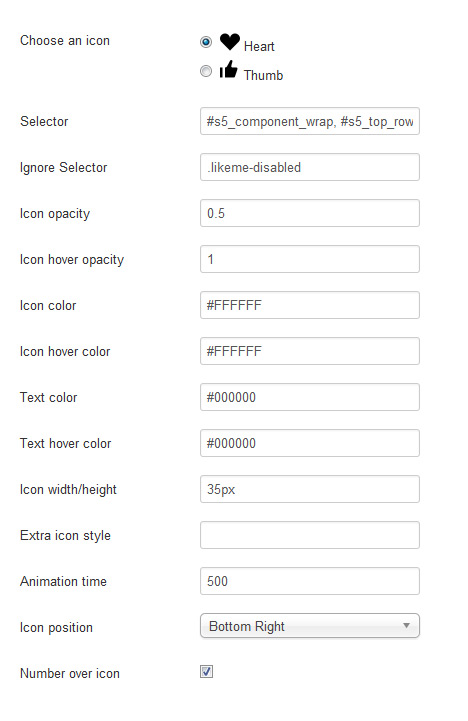Click the empty Extra icon style field
The image size is (468, 721).
(310, 535)
